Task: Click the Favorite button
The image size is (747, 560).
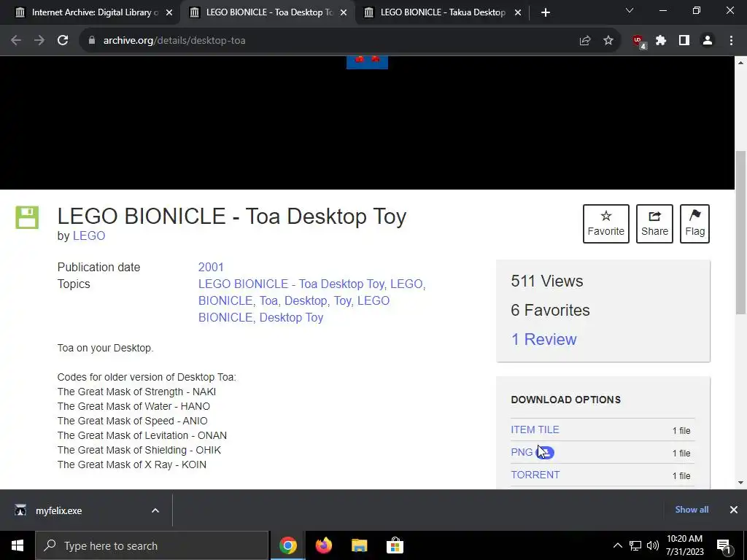Action: [606, 224]
